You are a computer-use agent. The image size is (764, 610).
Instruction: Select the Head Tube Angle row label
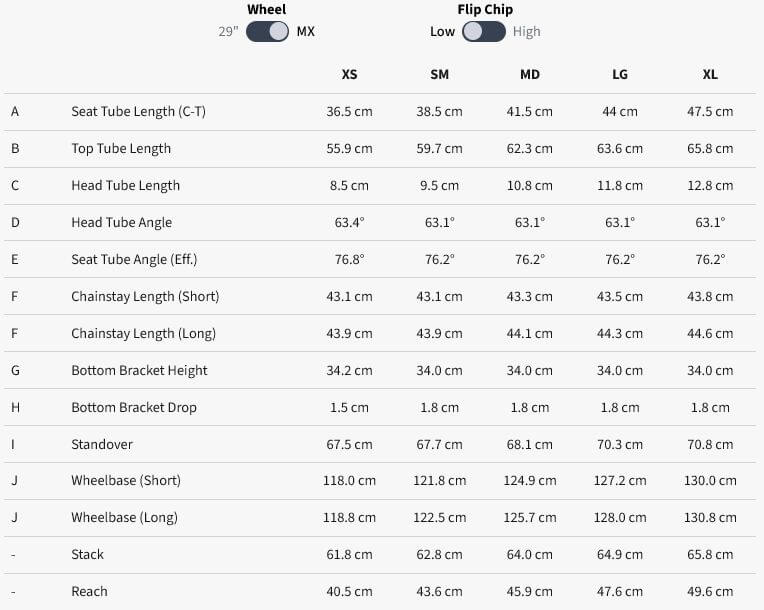click(121, 223)
